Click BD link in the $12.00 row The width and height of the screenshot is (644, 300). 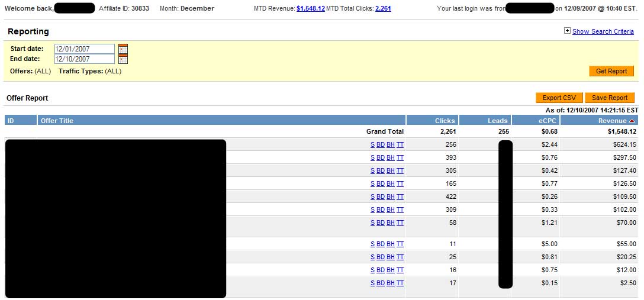(x=381, y=270)
